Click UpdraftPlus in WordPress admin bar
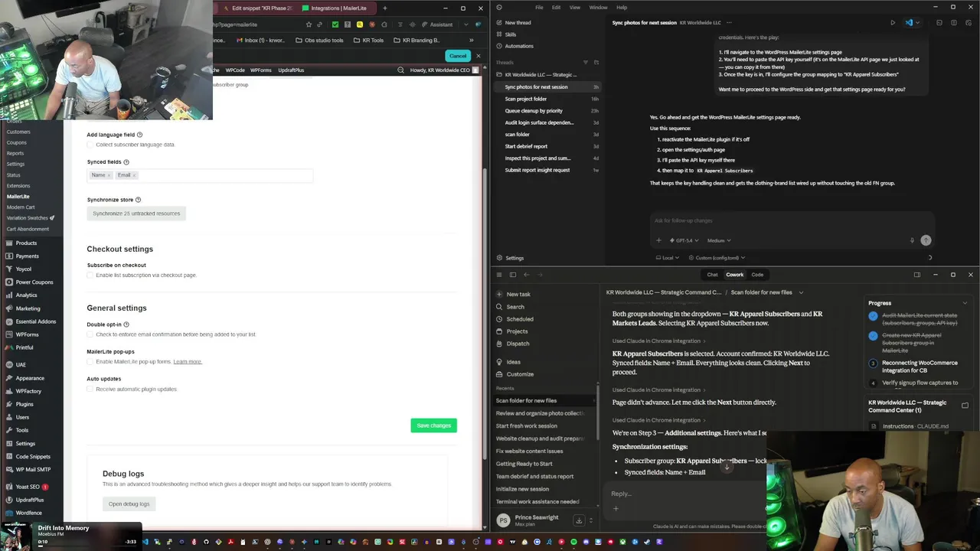The height and width of the screenshot is (551, 980). (291, 70)
